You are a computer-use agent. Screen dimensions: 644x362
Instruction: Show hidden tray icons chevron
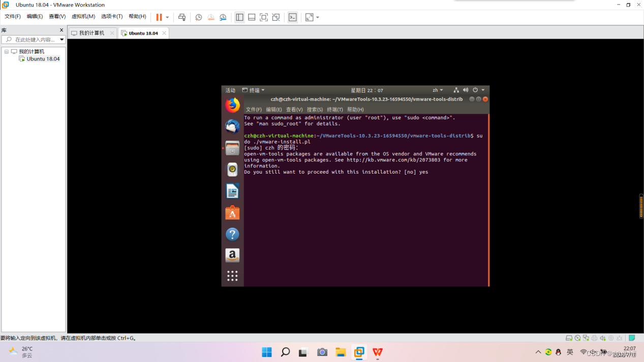[x=538, y=352]
